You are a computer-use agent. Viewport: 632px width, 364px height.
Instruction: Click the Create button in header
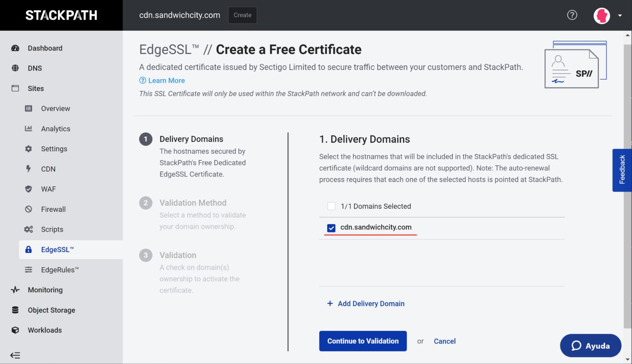[243, 15]
